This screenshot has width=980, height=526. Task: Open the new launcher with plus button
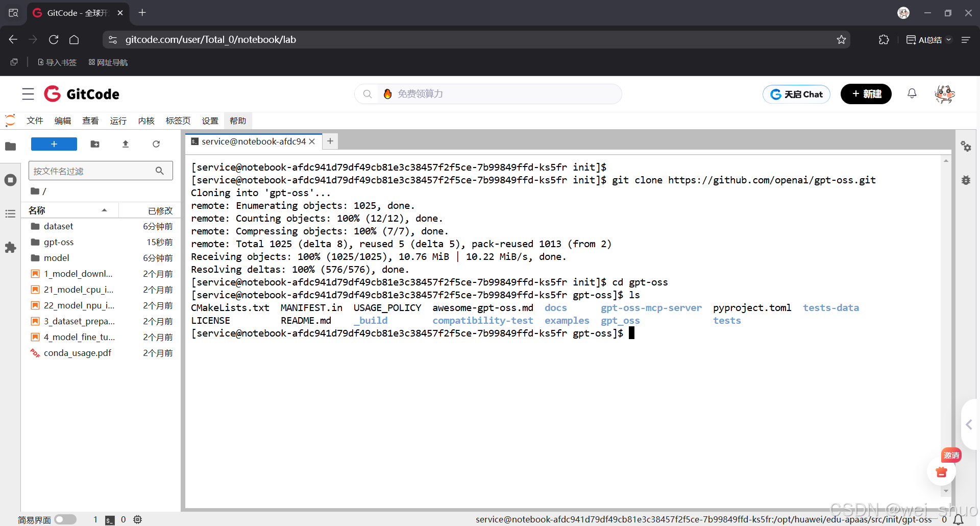coord(54,144)
